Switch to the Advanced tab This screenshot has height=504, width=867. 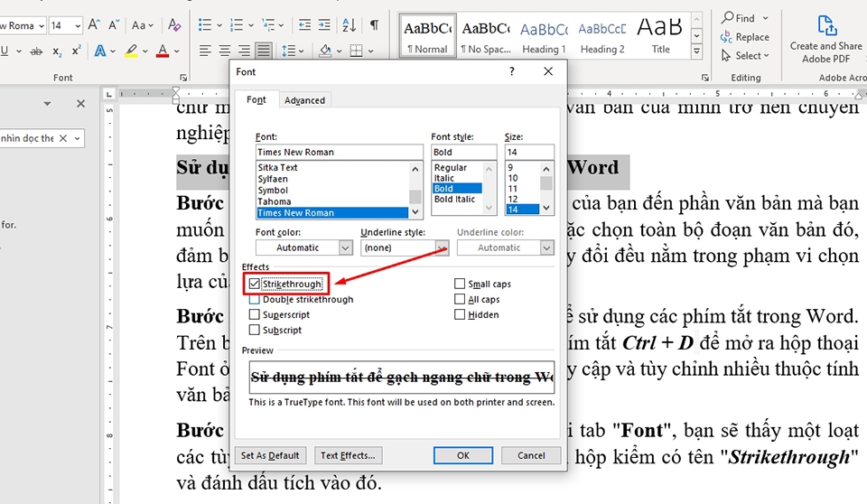pyautogui.click(x=304, y=100)
